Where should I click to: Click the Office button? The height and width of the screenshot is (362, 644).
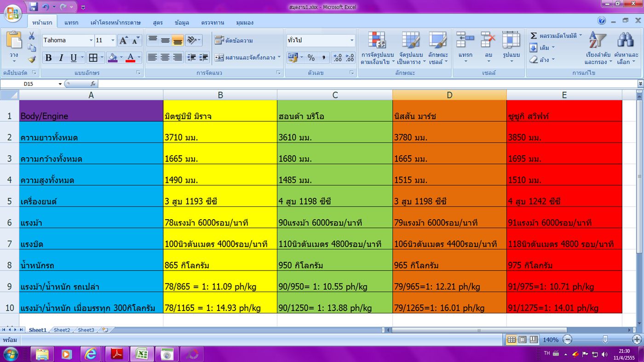(x=12, y=12)
